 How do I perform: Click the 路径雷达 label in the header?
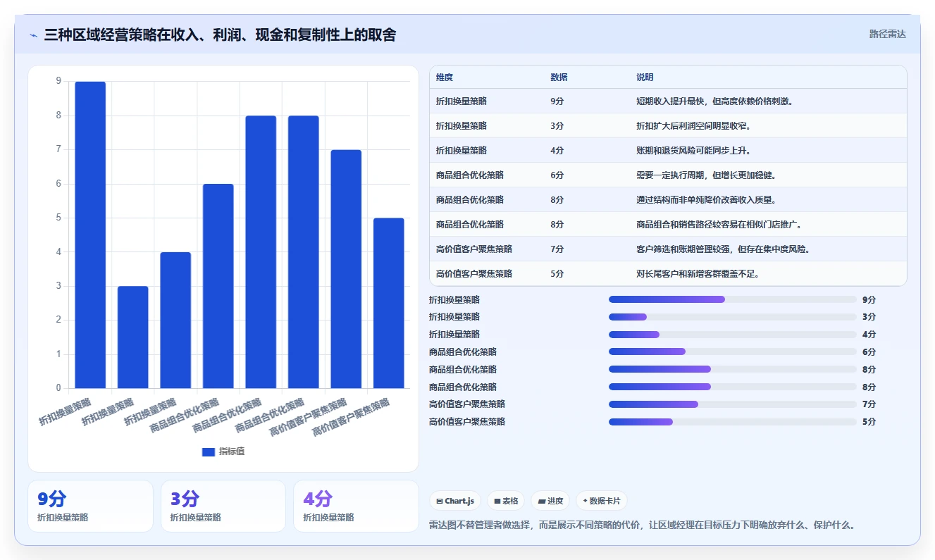click(x=887, y=34)
